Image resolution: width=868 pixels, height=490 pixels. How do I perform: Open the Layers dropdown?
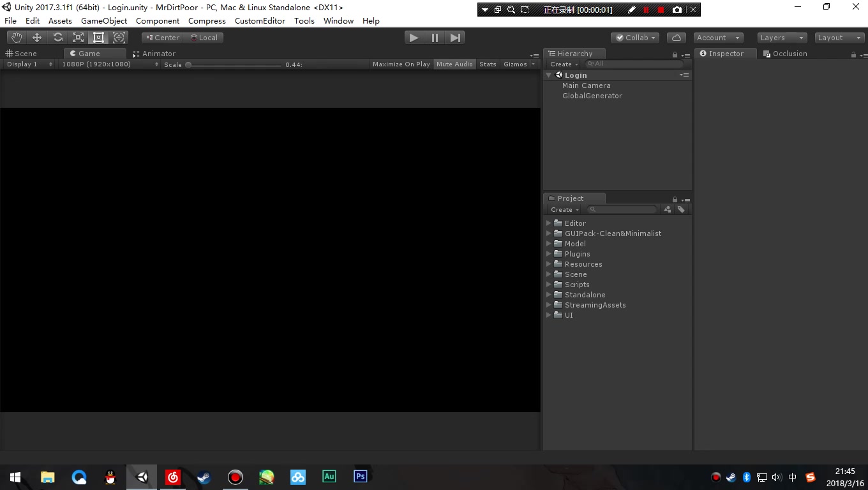pyautogui.click(x=781, y=38)
